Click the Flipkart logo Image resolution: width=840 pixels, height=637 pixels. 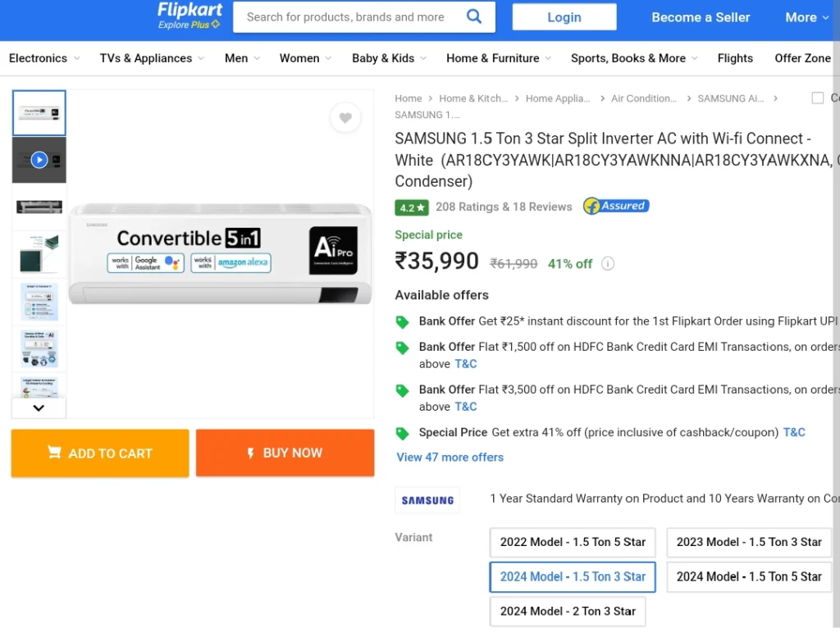[x=189, y=10]
